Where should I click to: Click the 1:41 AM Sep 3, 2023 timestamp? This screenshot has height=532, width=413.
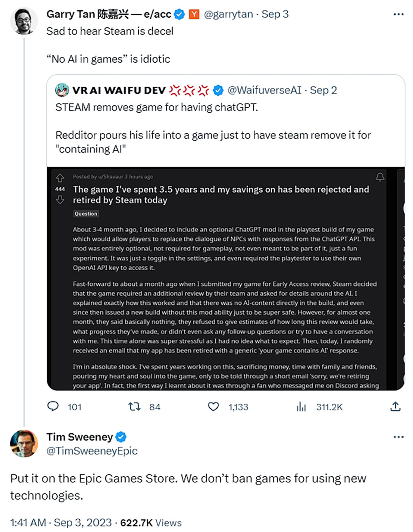pos(61,523)
